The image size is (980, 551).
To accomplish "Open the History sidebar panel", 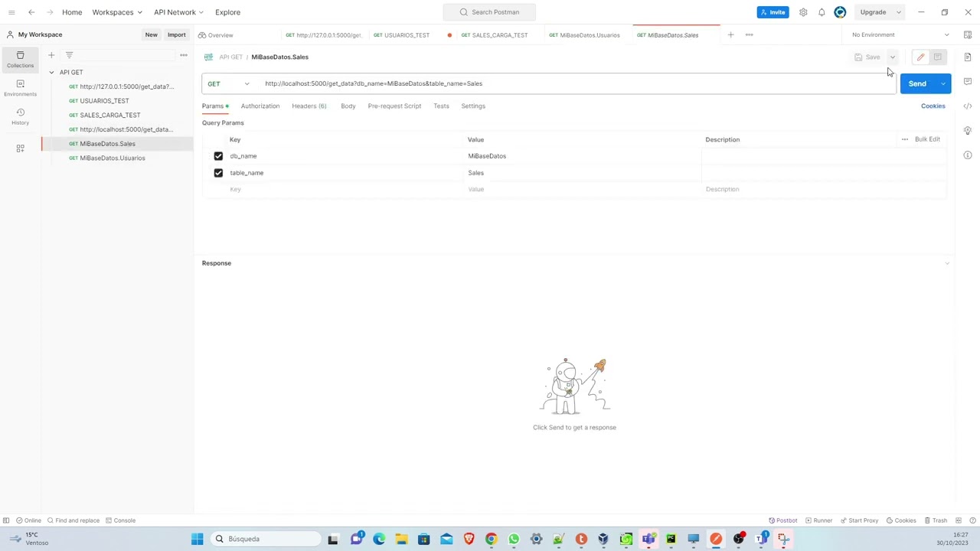I will pyautogui.click(x=20, y=116).
